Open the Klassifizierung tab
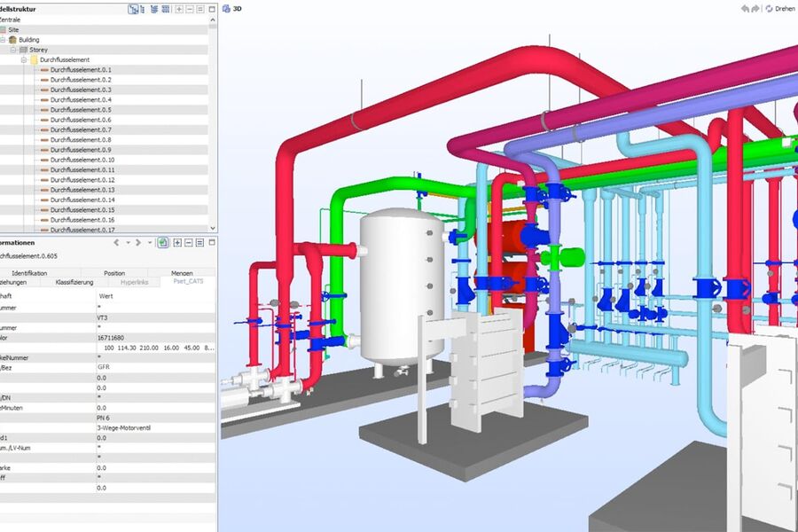 click(74, 282)
